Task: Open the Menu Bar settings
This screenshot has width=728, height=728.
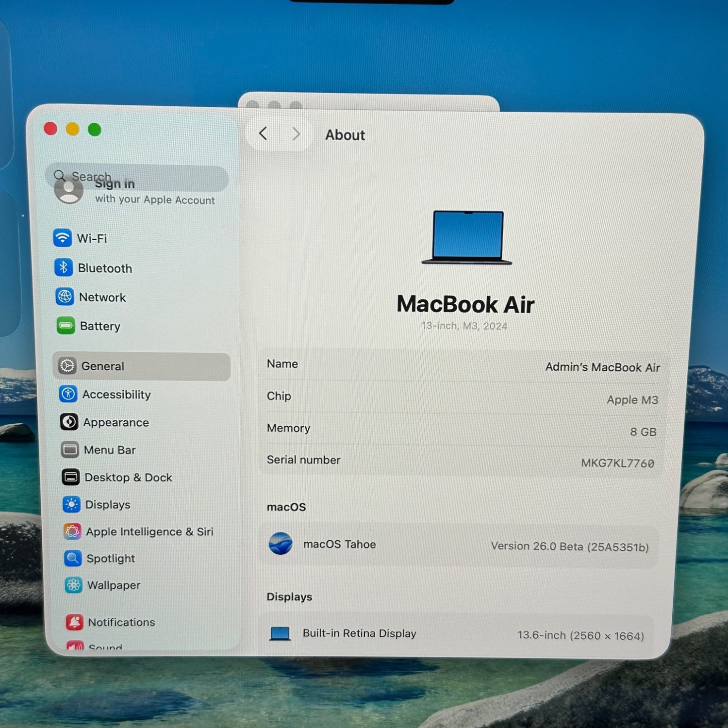Action: point(110,450)
